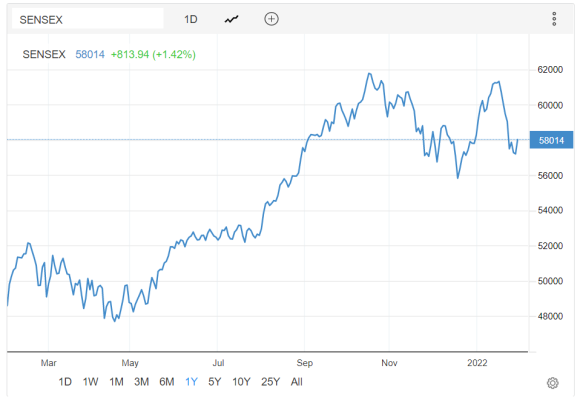Screen dimensions: 580x397
Task: Click the May x-axis label
Action: click(130, 363)
